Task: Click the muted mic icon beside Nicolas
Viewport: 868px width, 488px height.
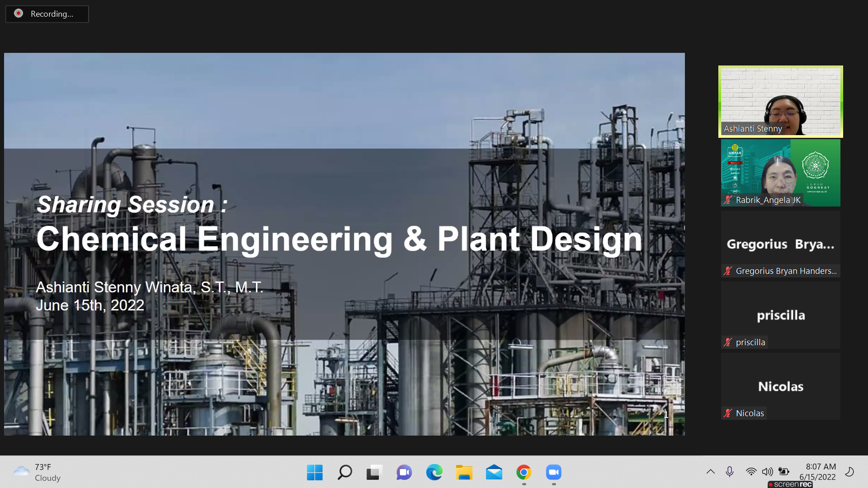Action: click(x=727, y=413)
